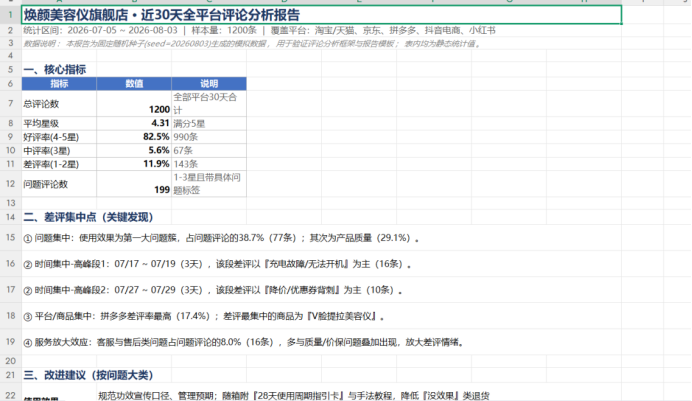Select row header 11
The height and width of the screenshot is (401, 692).
tap(11, 164)
